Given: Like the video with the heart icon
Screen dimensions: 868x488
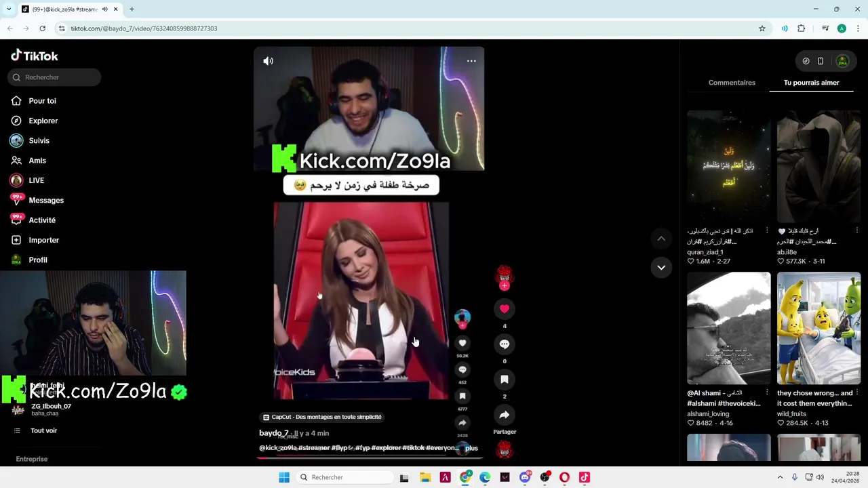Looking at the screenshot, I should 505,309.
